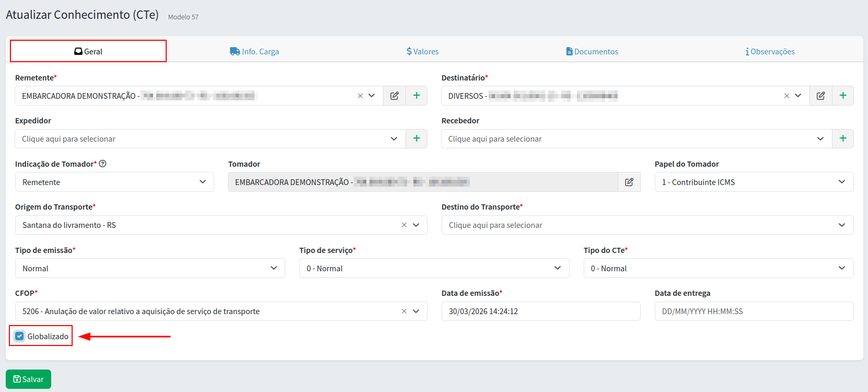
Task: Click the Salvar button
Action: pyautogui.click(x=28, y=379)
